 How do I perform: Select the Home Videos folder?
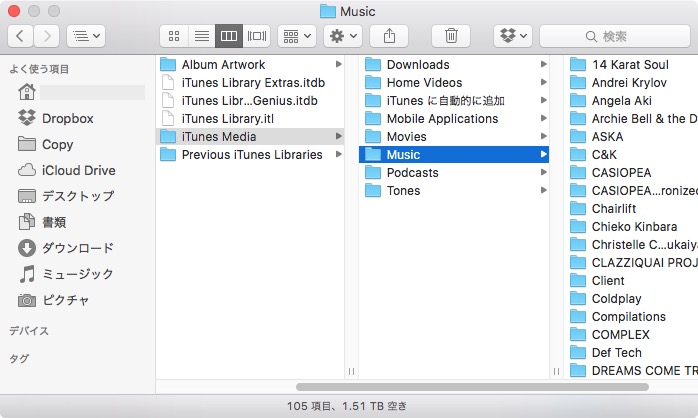tap(454, 83)
